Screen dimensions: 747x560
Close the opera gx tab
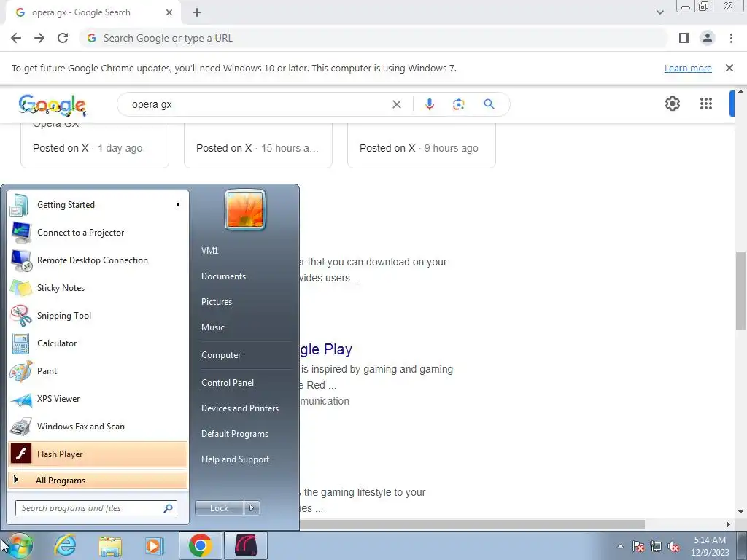point(169,12)
